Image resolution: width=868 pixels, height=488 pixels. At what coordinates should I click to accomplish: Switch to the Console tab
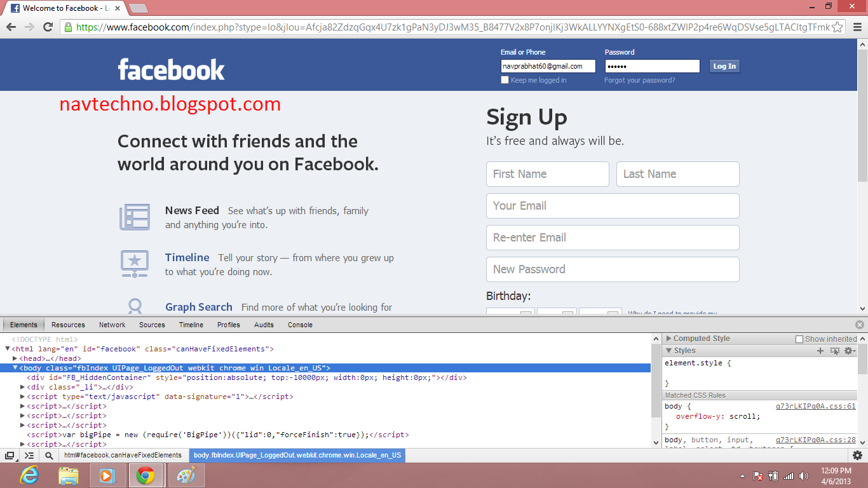(x=301, y=325)
